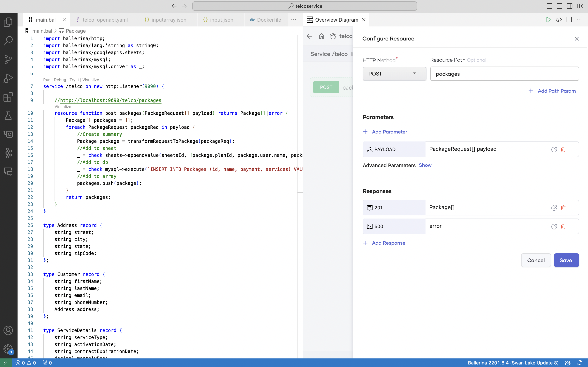Viewport: 588px width, 367px height.
Task: Click the Run play icon in editor toolbar
Action: point(548,20)
